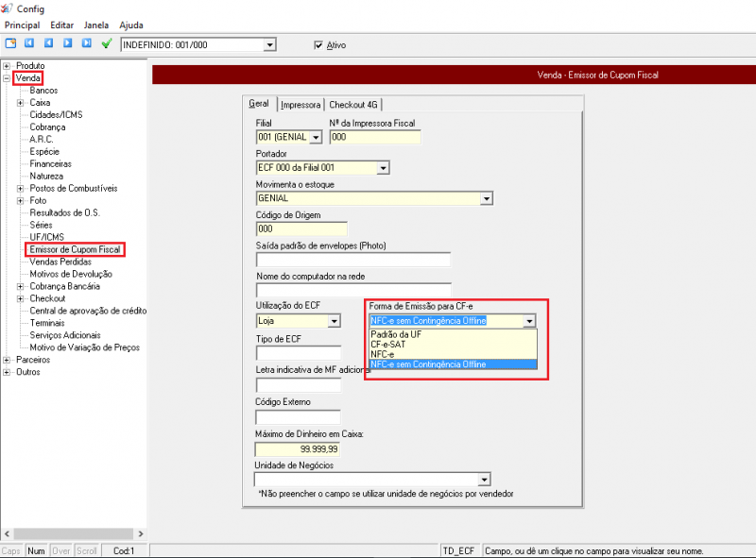Expand the Produto tree node
This screenshot has height=558, width=756.
click(7, 66)
